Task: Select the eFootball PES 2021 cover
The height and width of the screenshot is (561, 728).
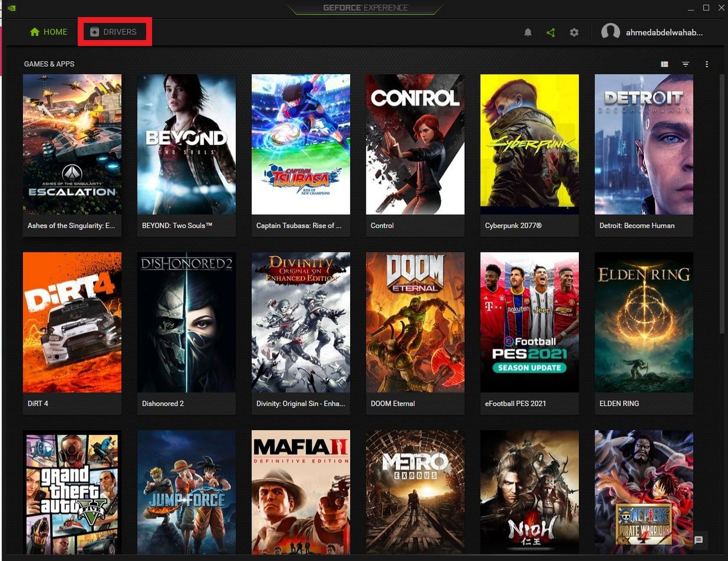Action: click(x=530, y=323)
